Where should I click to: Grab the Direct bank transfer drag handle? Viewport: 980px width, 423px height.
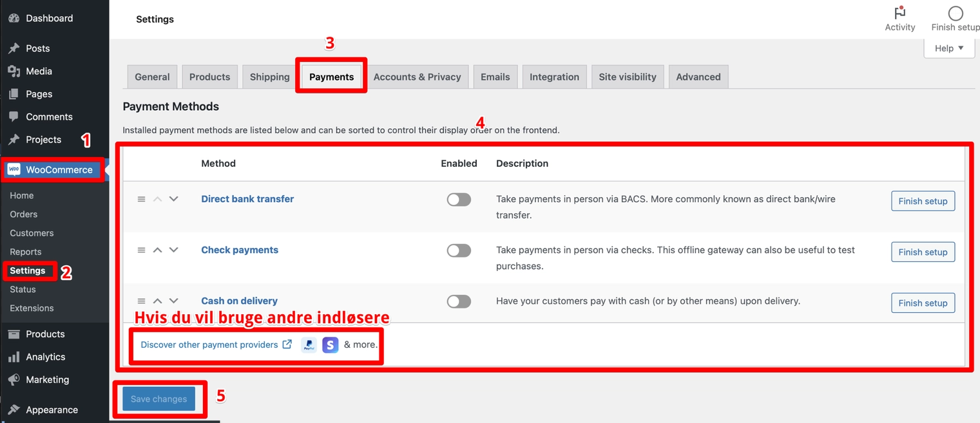(x=141, y=200)
